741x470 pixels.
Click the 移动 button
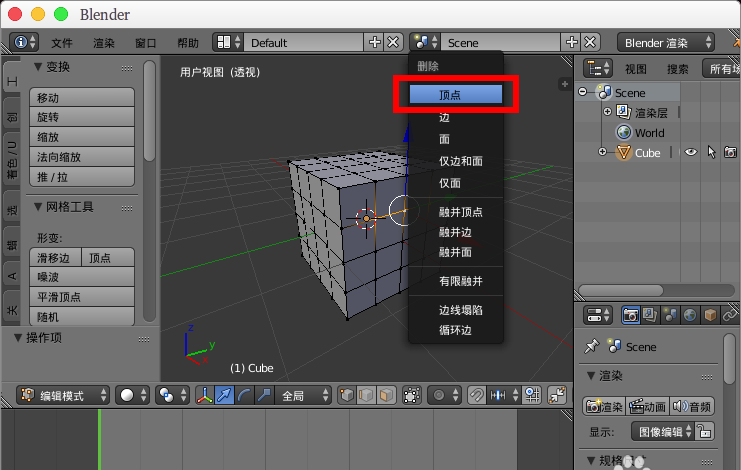click(82, 97)
